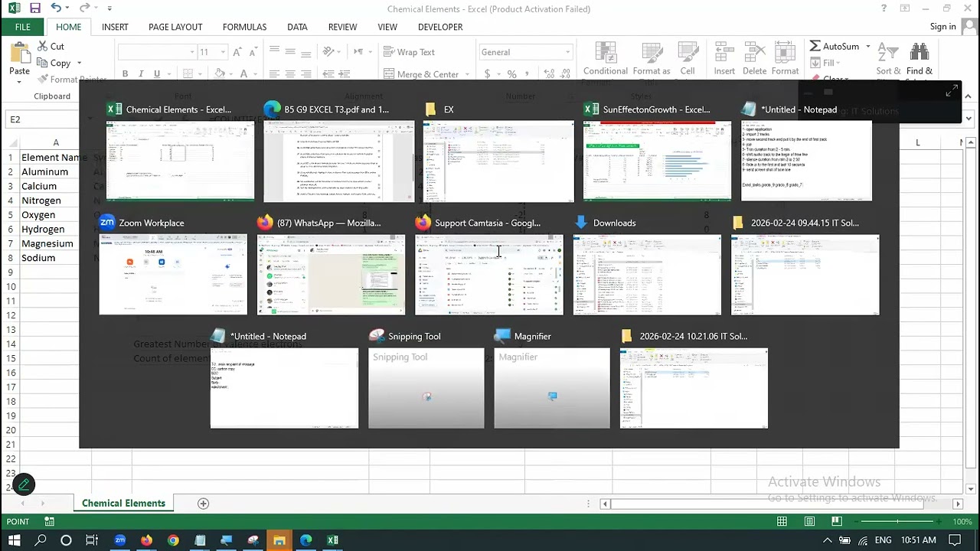Toggle Wrap Text in Alignment group
The height and width of the screenshot is (551, 980).
tap(409, 52)
